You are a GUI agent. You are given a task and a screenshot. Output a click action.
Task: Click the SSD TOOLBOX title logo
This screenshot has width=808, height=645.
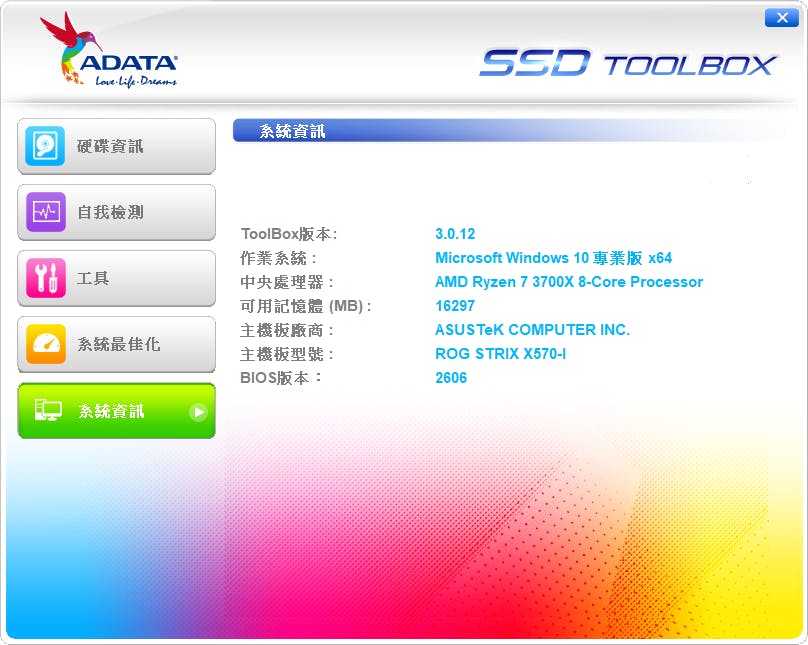click(x=628, y=63)
